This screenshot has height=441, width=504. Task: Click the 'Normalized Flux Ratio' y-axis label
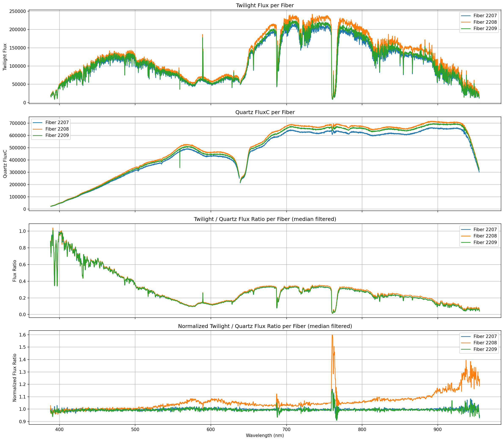click(x=15, y=378)
